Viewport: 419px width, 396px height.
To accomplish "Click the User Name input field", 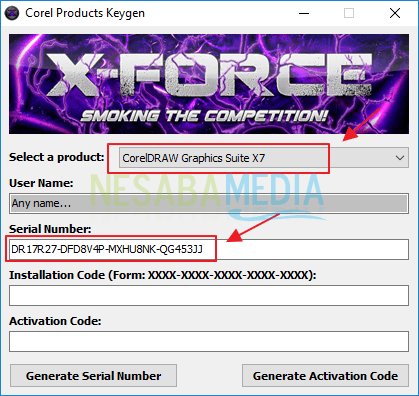I will (x=209, y=203).
